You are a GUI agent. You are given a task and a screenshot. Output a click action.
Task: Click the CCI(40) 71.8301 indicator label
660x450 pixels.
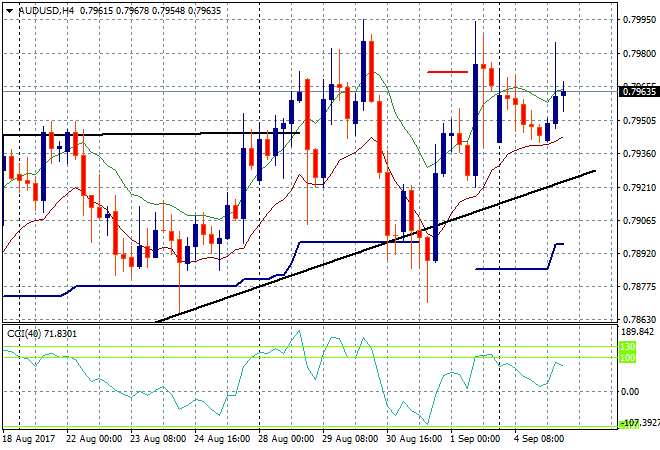42,334
